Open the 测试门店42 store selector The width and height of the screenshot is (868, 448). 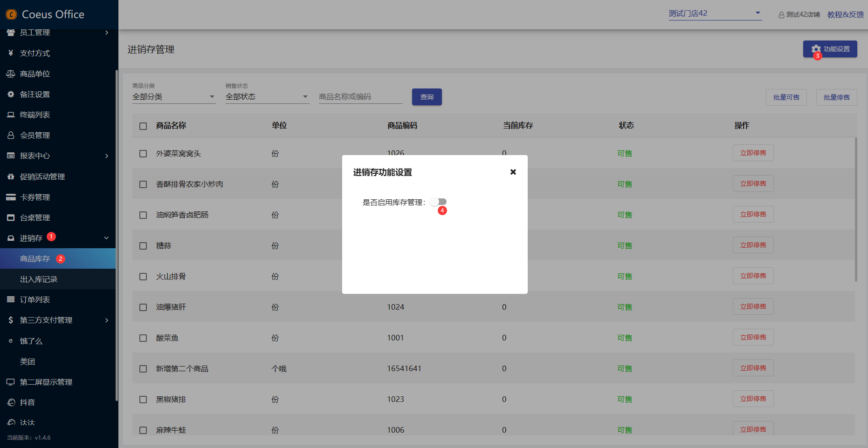point(715,14)
